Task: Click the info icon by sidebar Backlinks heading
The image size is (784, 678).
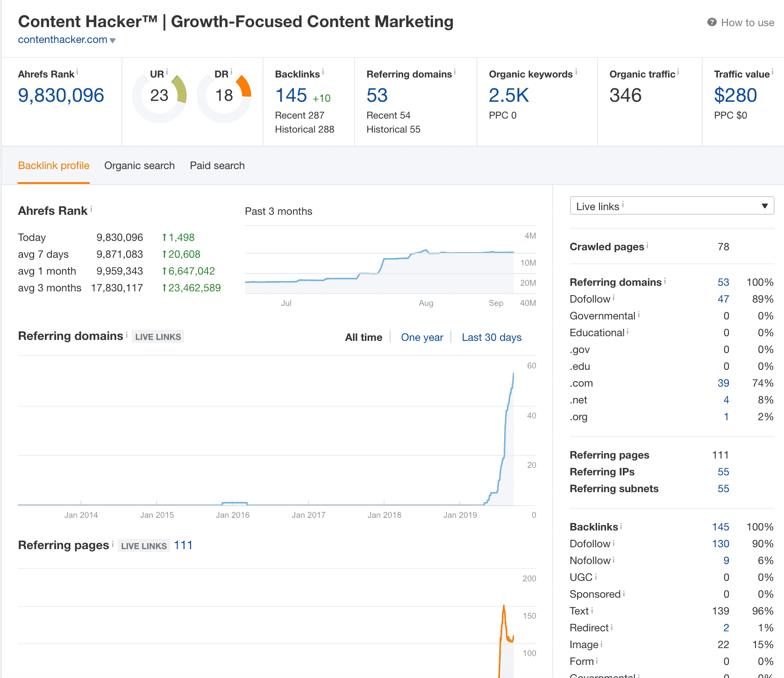Action: coord(621,526)
